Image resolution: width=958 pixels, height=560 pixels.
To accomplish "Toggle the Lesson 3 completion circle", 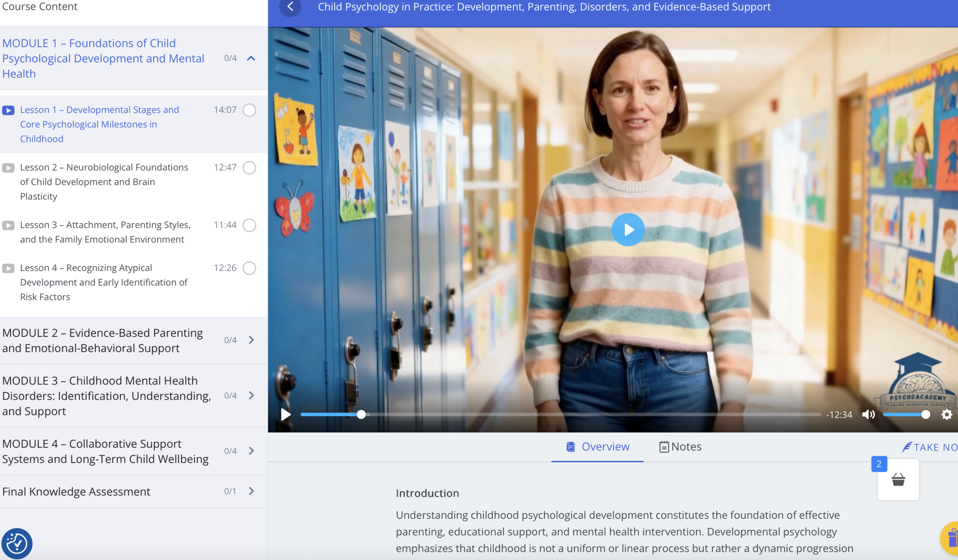I will pyautogui.click(x=249, y=225).
